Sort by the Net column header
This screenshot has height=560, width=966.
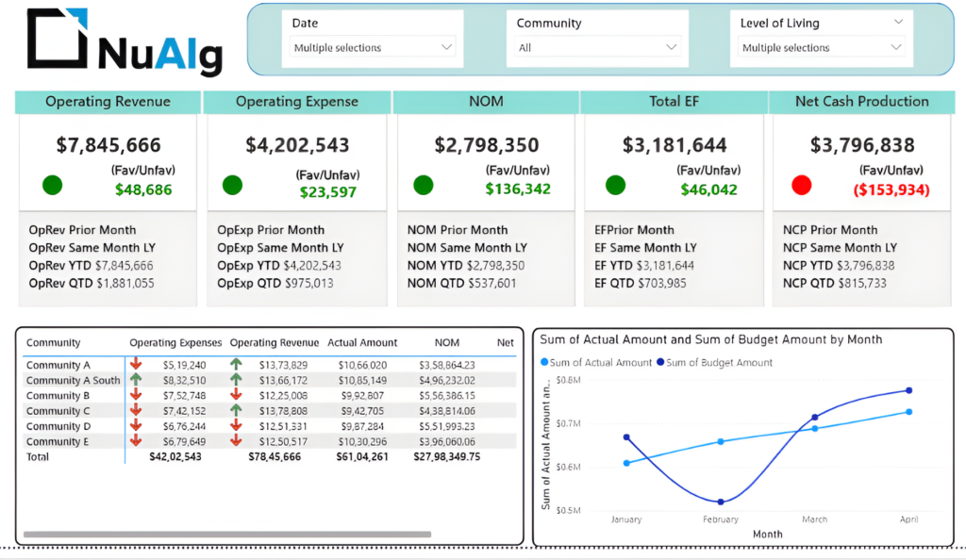tap(506, 343)
